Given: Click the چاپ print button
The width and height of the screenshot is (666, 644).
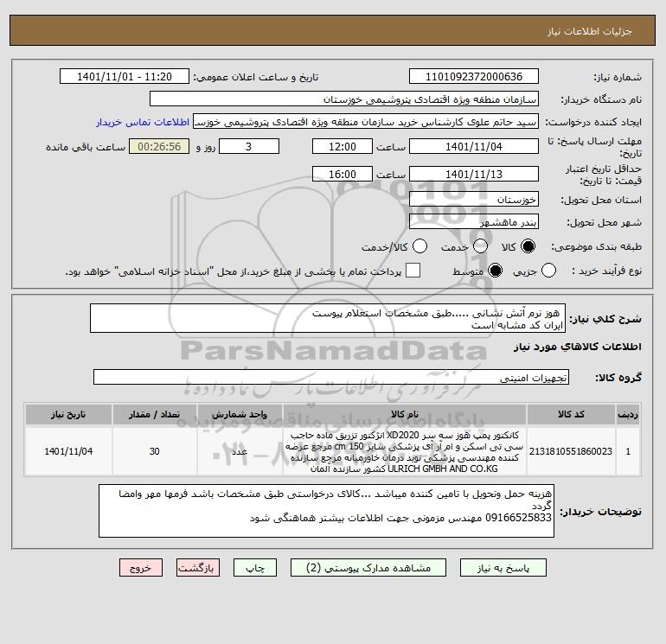Looking at the screenshot, I should point(255,568).
